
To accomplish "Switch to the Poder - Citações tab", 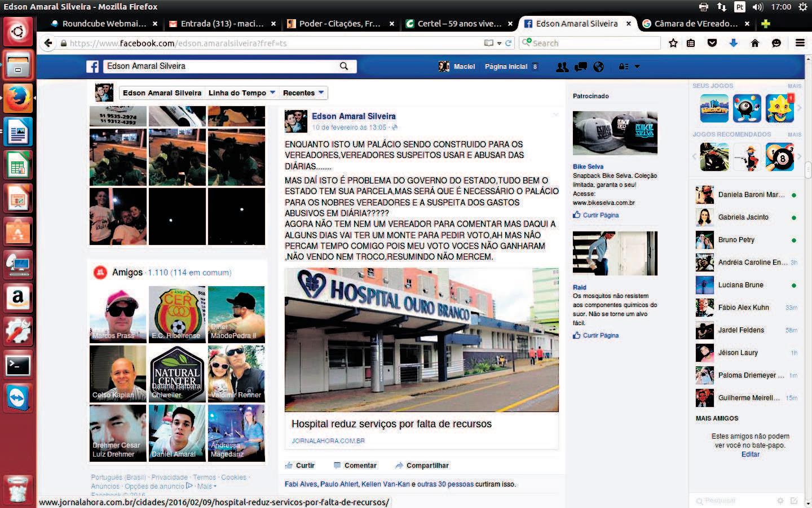I will (340, 24).
